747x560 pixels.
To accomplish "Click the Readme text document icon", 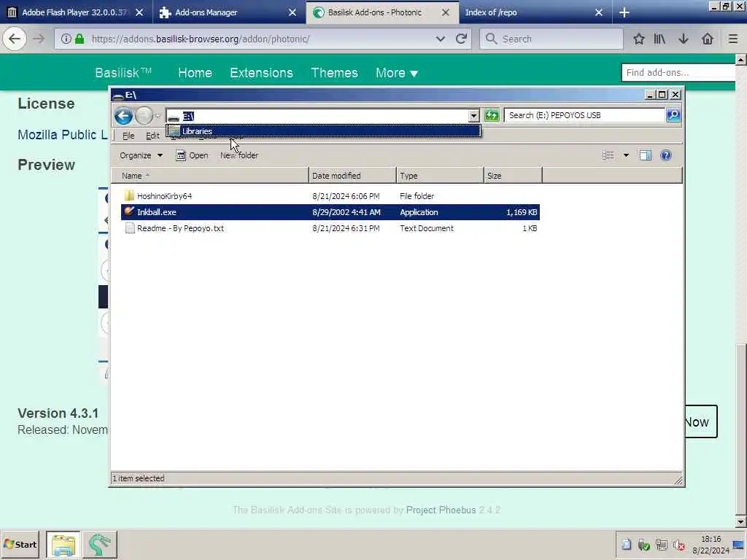I will (x=130, y=228).
